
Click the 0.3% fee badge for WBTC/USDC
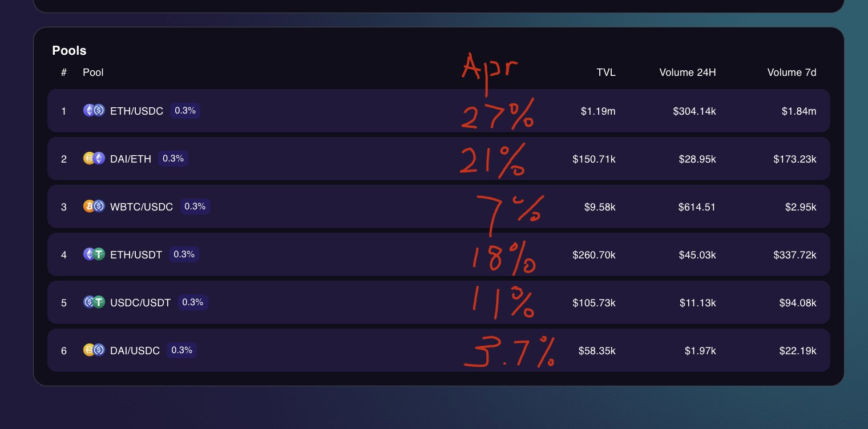click(195, 207)
